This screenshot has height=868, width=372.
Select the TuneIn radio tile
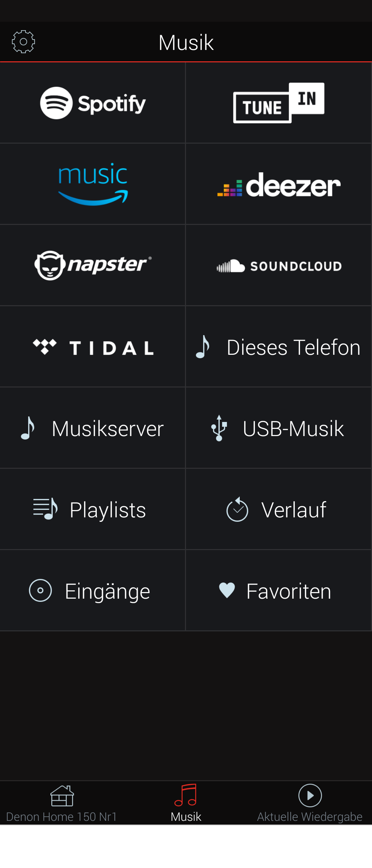[278, 103]
